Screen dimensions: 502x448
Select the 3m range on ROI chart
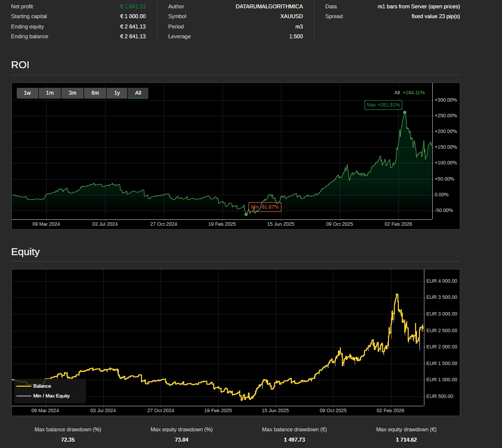point(72,93)
